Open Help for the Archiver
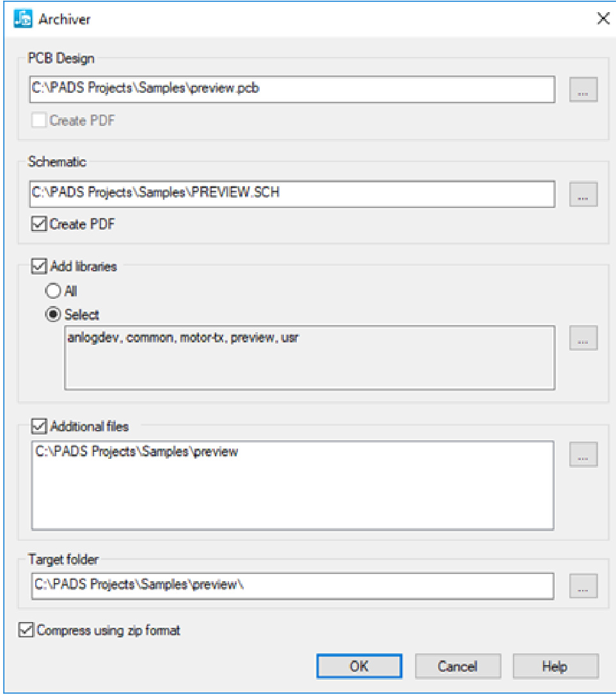This screenshot has height=695, width=616. [555, 666]
